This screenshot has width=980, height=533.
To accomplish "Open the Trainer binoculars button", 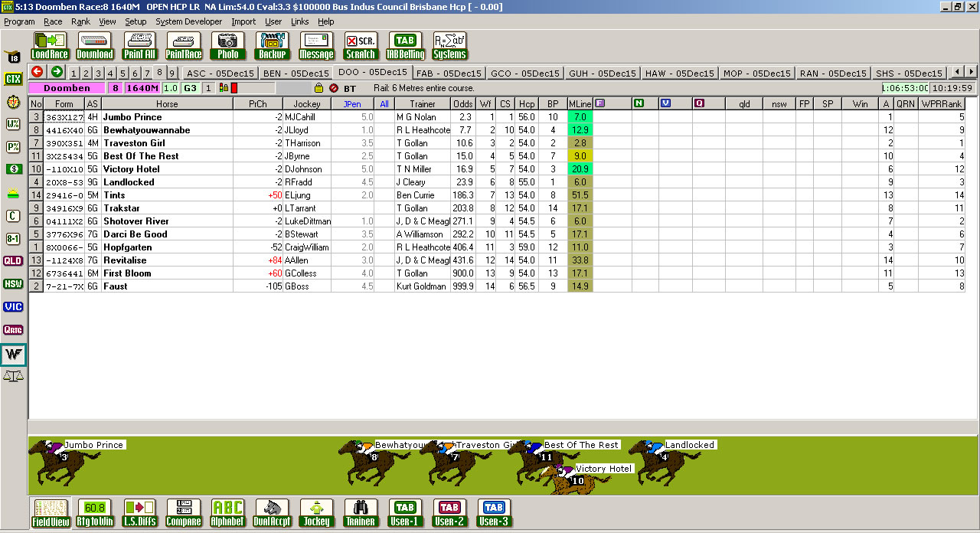I will click(x=361, y=513).
